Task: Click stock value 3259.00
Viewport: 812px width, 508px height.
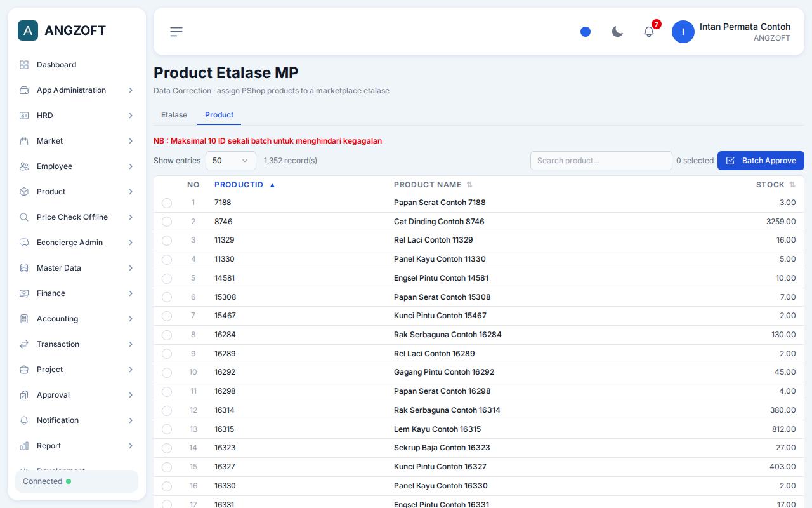Action: [x=781, y=222]
